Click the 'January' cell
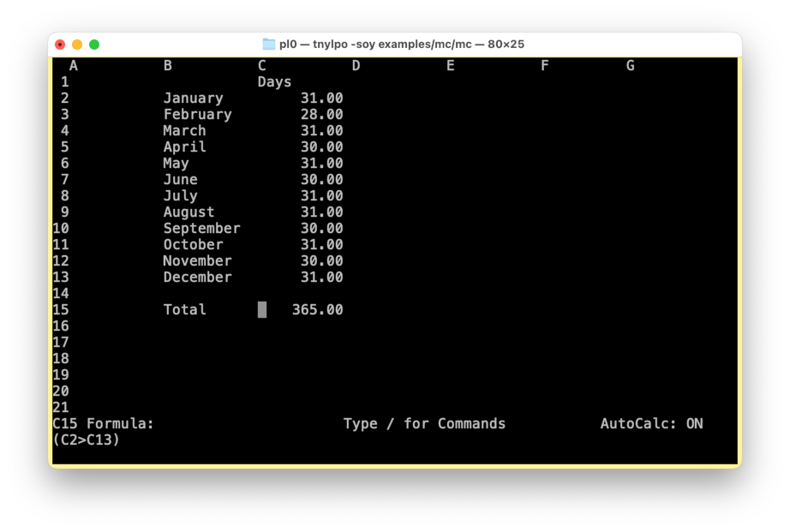The width and height of the screenshot is (790, 532). tap(194, 99)
